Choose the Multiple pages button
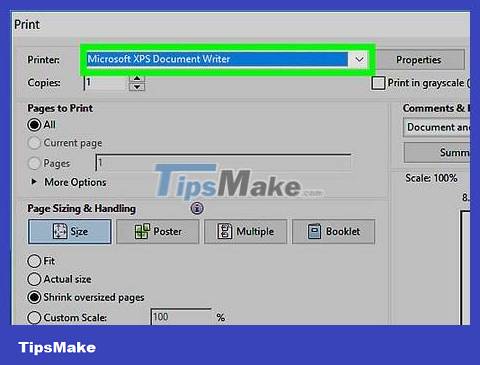 [245, 231]
